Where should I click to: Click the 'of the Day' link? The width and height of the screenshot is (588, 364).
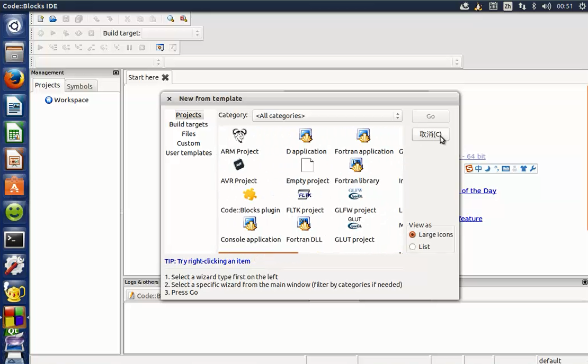pyautogui.click(x=479, y=190)
